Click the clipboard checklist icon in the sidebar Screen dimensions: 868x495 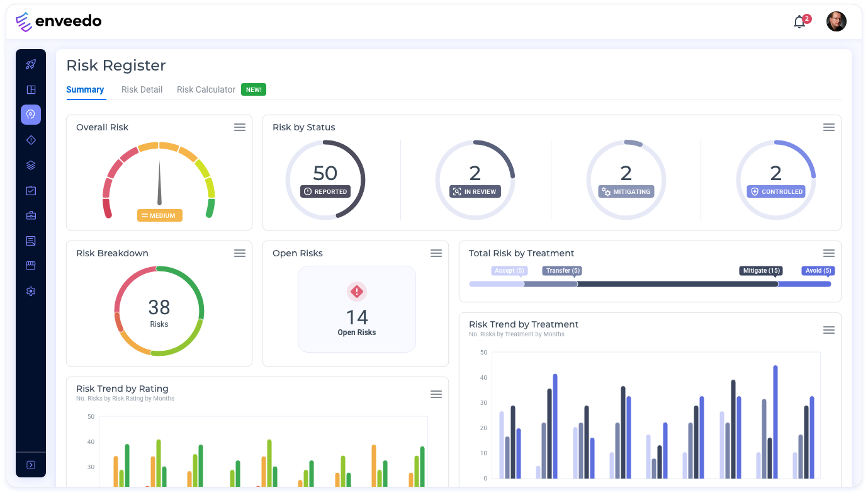30,190
